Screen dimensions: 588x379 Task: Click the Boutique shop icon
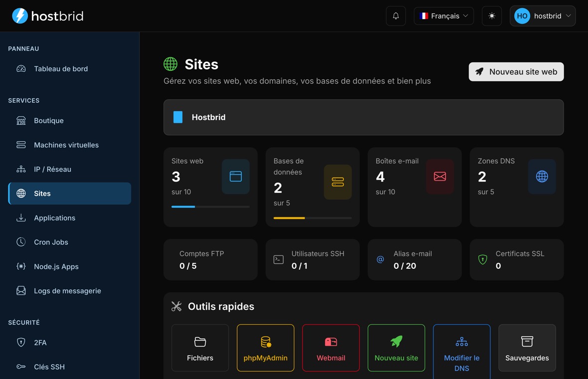pos(21,121)
